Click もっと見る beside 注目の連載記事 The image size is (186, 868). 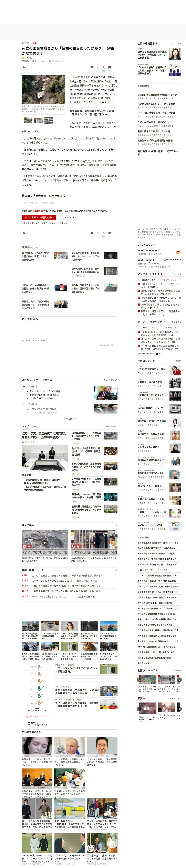click(176, 43)
